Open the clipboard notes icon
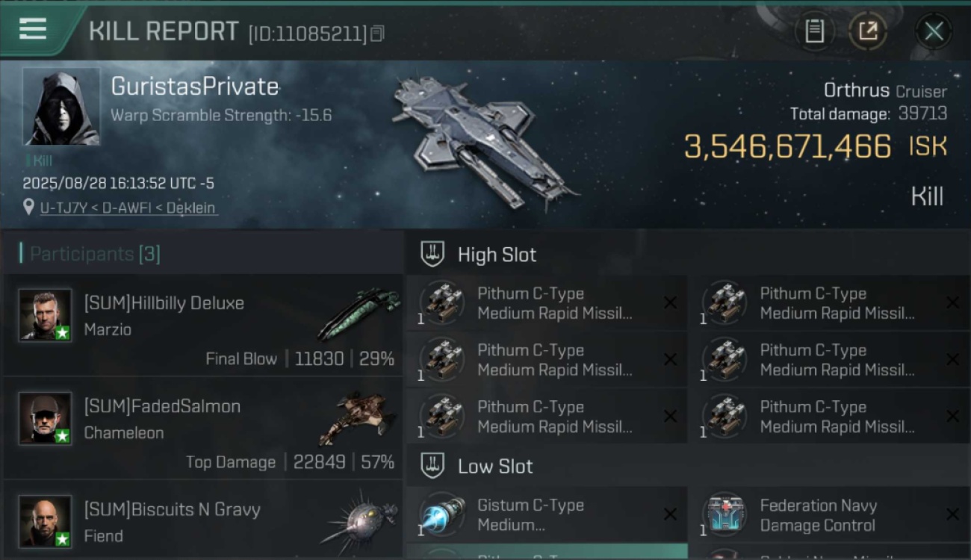971x560 pixels. coord(814,31)
